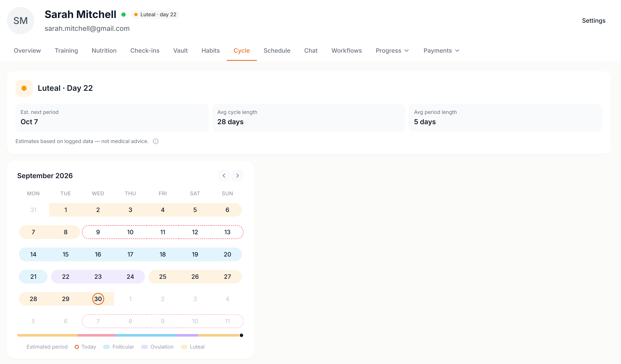Open the Workflows tab
This screenshot has height=364, width=621.
(347, 51)
